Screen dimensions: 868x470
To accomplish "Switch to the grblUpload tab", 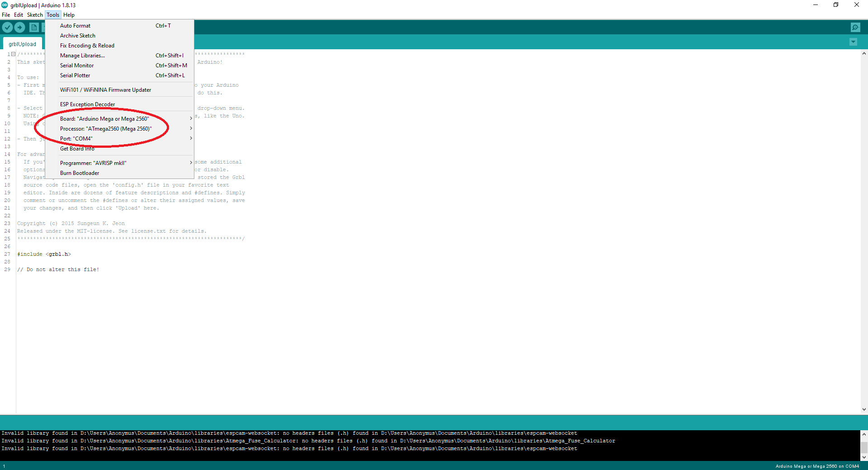I will click(x=23, y=44).
